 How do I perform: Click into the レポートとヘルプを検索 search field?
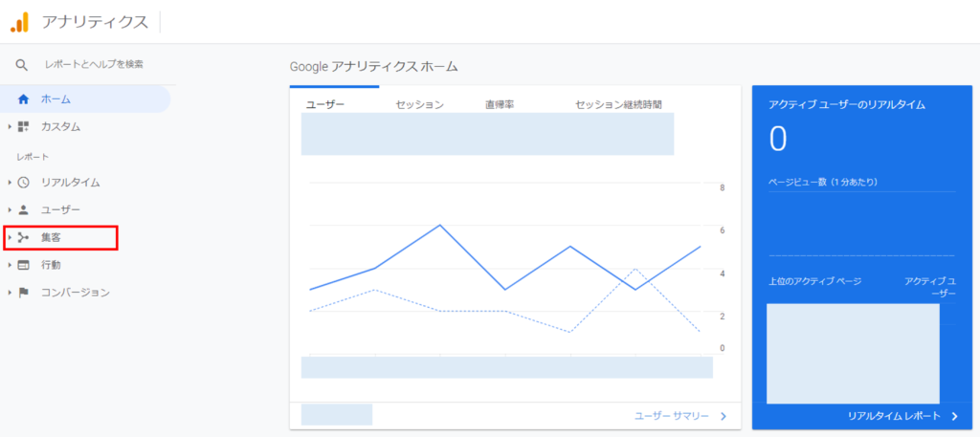(94, 64)
